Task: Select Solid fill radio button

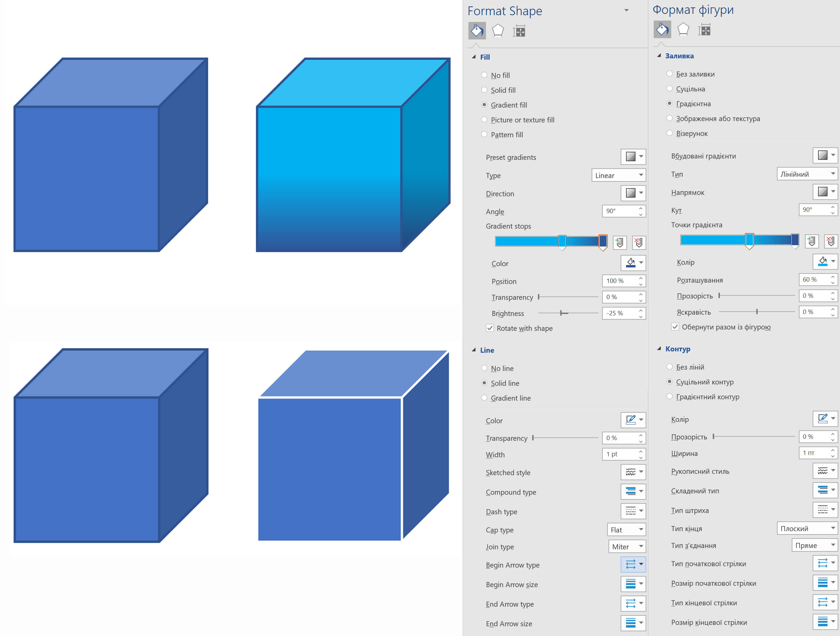Action: [x=484, y=90]
